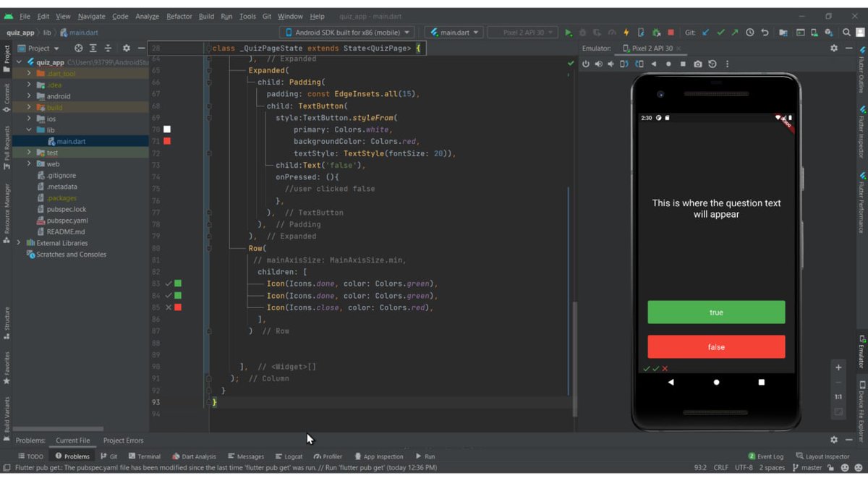Click UTF-8 encoding in status bar

point(745,468)
